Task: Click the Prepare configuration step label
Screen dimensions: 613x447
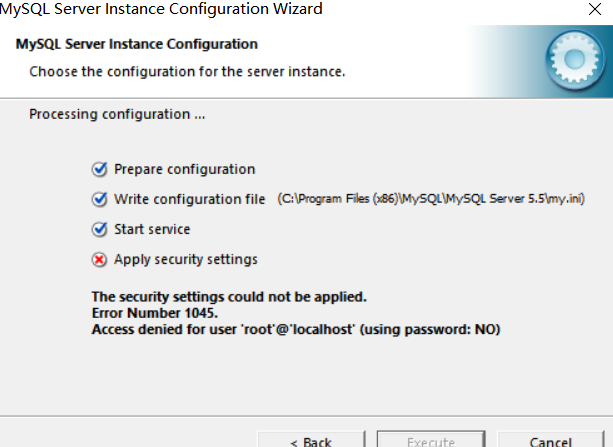Action: point(185,169)
